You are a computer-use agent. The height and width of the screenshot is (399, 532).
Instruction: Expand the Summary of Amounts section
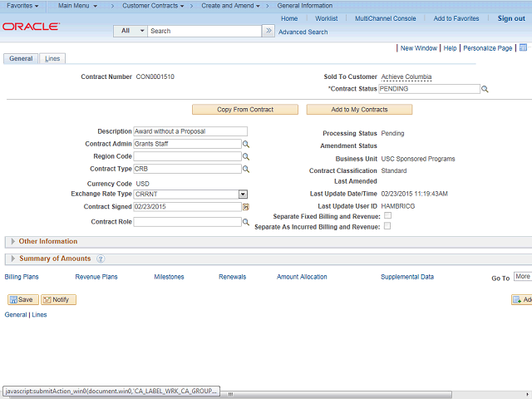click(13, 259)
